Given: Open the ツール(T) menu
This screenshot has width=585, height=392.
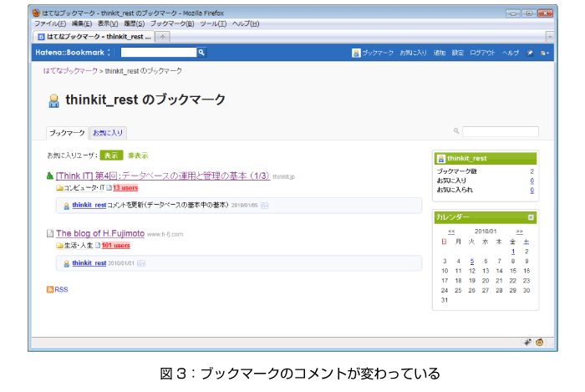Looking at the screenshot, I should pos(213,24).
